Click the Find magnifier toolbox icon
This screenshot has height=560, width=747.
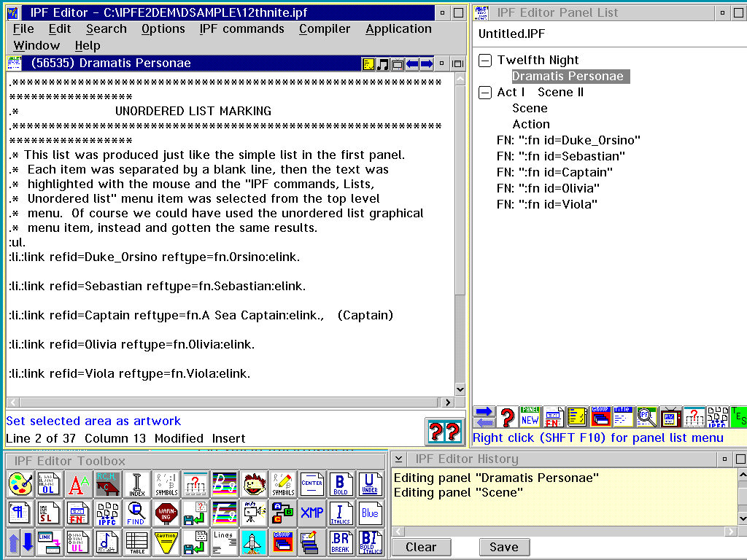pyautogui.click(x=136, y=513)
